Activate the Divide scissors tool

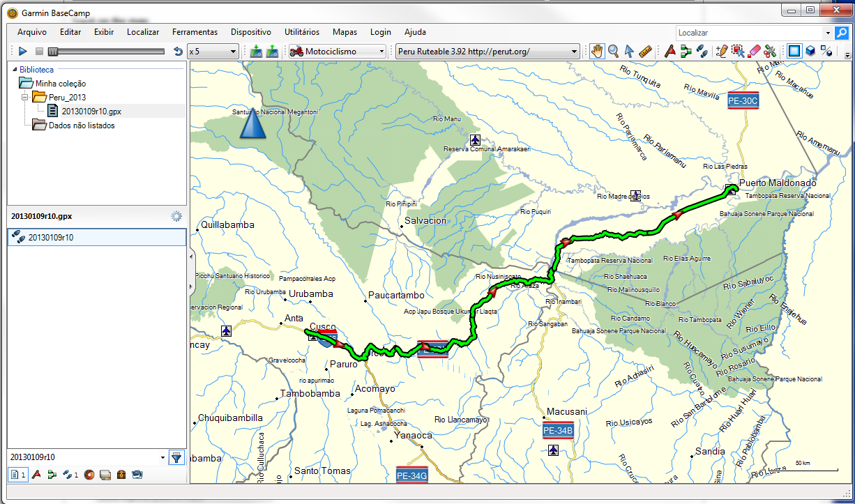click(x=771, y=51)
